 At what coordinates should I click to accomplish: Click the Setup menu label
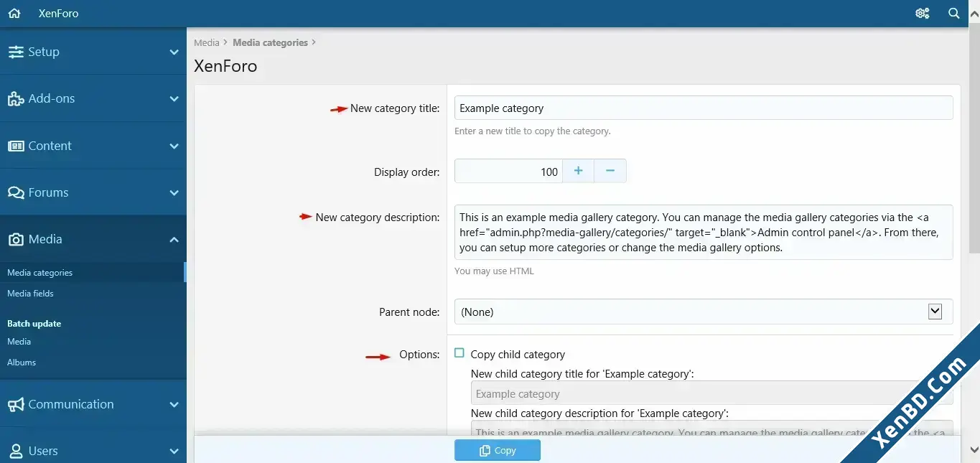point(44,52)
